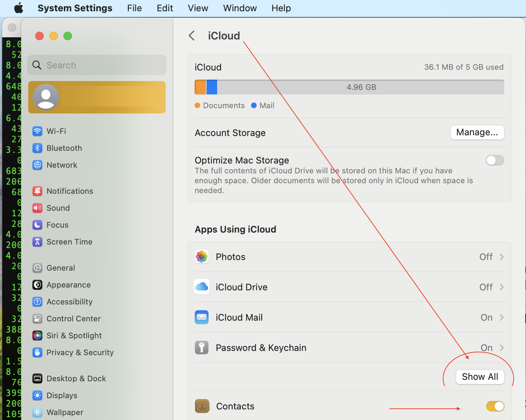This screenshot has height=420, width=526.
Task: Select Appearance label in the sidebar
Action: tap(69, 285)
